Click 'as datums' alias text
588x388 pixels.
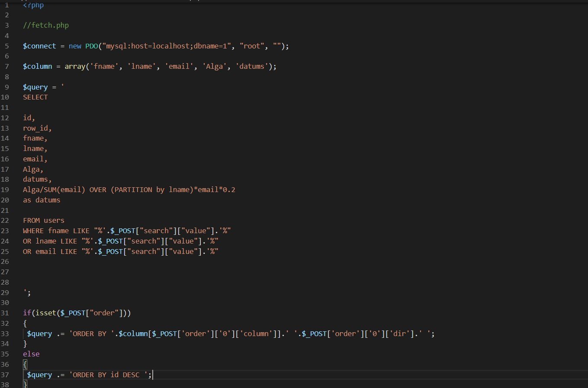42,200
